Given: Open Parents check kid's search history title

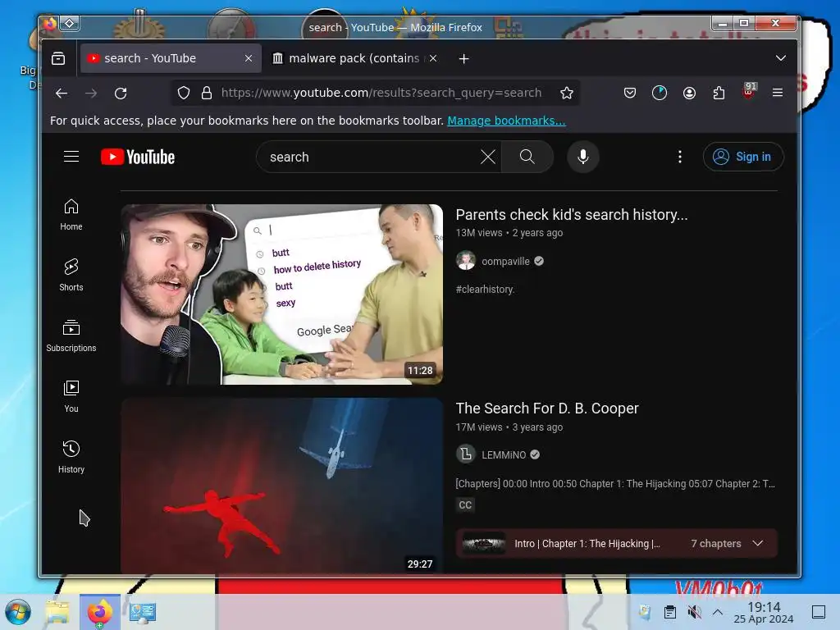Looking at the screenshot, I should point(572,215).
